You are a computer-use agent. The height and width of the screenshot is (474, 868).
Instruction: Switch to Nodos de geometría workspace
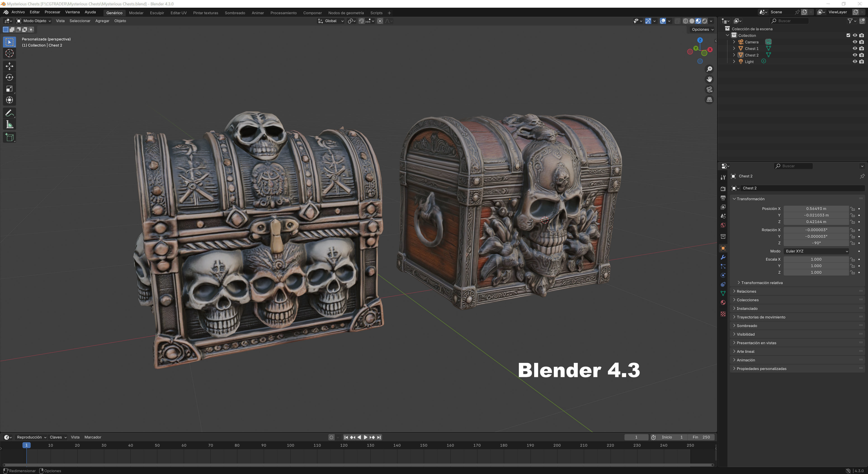346,13
